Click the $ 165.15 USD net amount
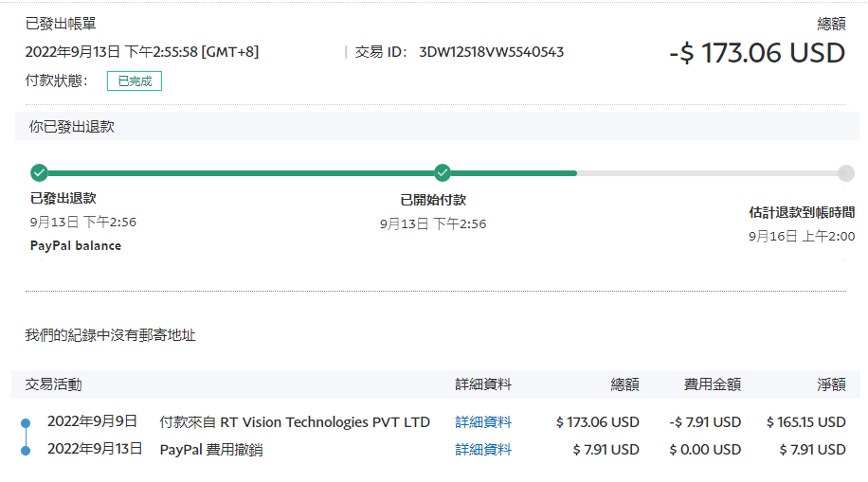 pos(805,422)
